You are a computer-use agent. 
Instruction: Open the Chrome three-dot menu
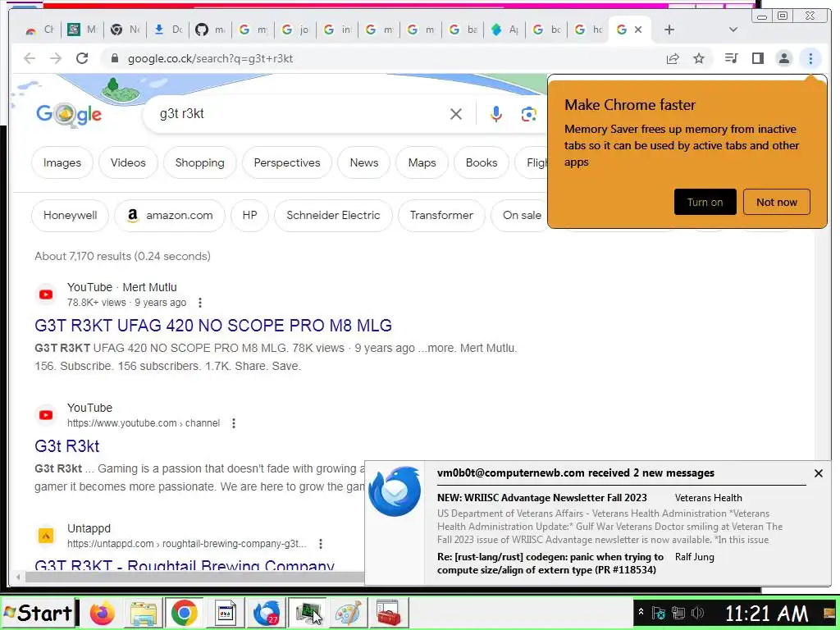810,58
